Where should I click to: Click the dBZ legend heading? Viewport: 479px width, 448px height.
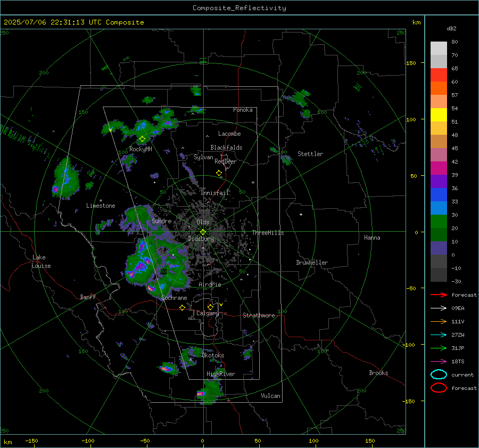pyautogui.click(x=451, y=28)
